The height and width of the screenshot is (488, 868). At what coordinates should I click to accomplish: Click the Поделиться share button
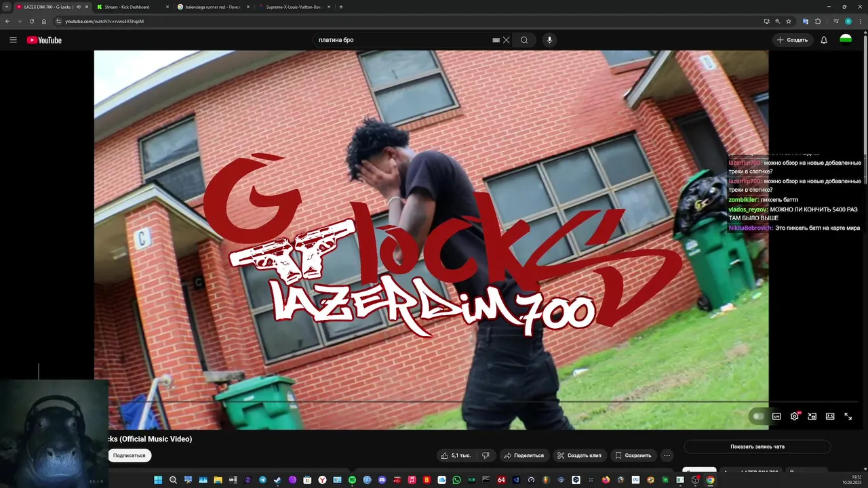click(524, 455)
